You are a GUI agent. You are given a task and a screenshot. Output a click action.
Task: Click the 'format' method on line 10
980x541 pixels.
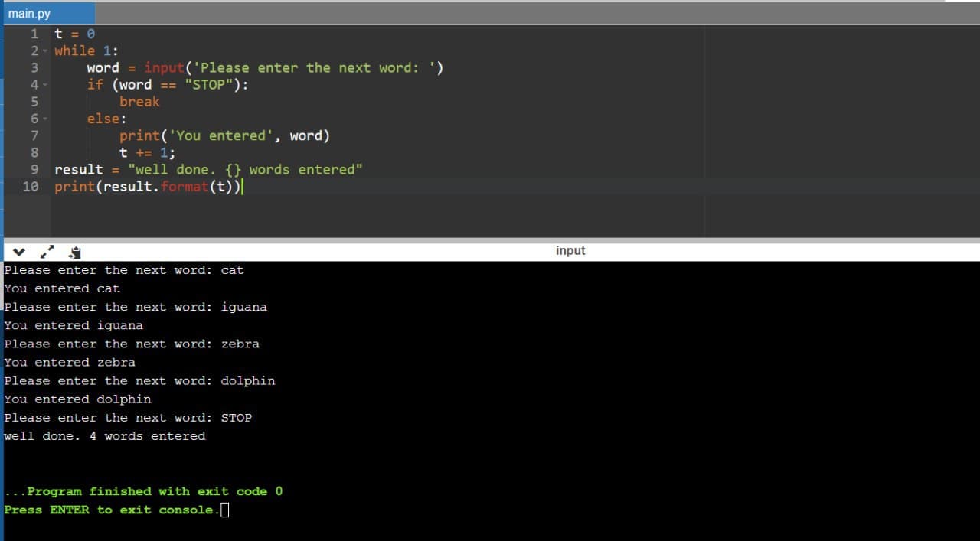click(185, 187)
